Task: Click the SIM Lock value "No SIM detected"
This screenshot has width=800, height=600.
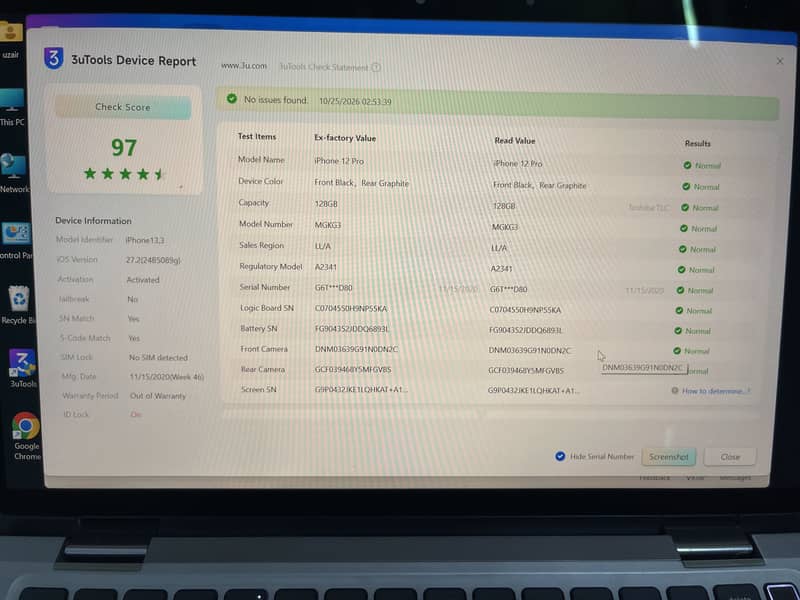Action: (158, 358)
